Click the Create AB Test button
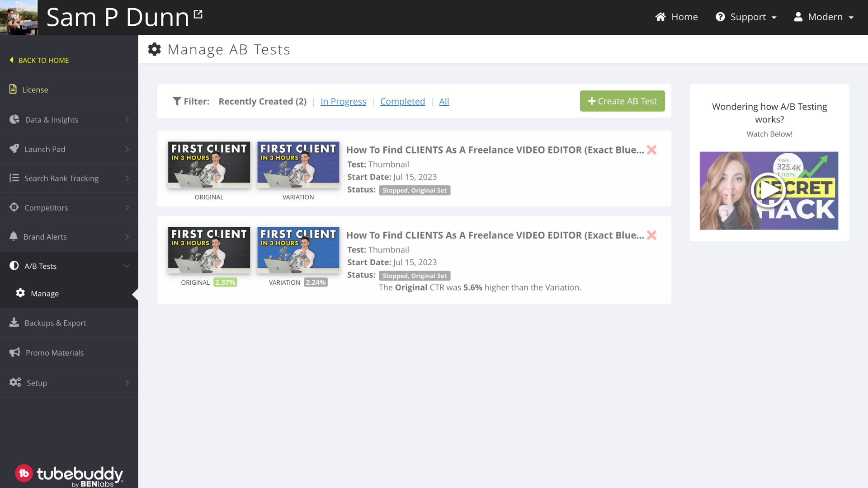 (622, 101)
